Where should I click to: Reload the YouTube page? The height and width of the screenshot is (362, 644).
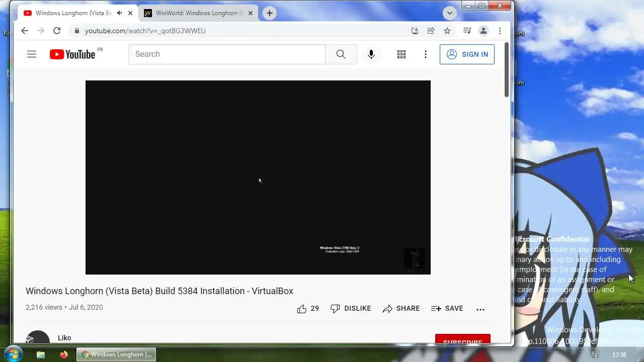57,31
